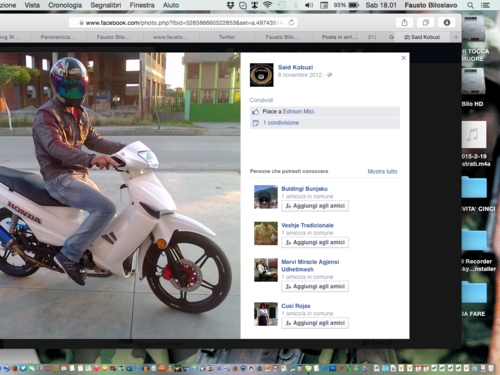Switch to the Panoramica tab

coord(58,37)
